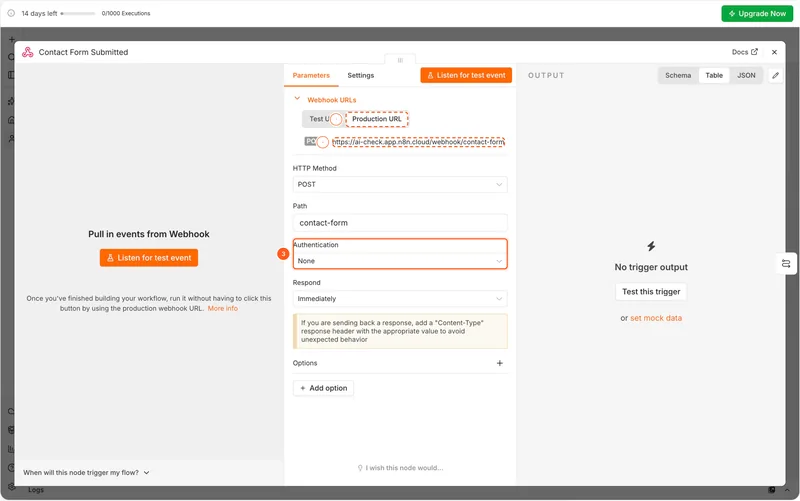
Task: Click the drag handle above the Parameters panel
Action: (400, 60)
